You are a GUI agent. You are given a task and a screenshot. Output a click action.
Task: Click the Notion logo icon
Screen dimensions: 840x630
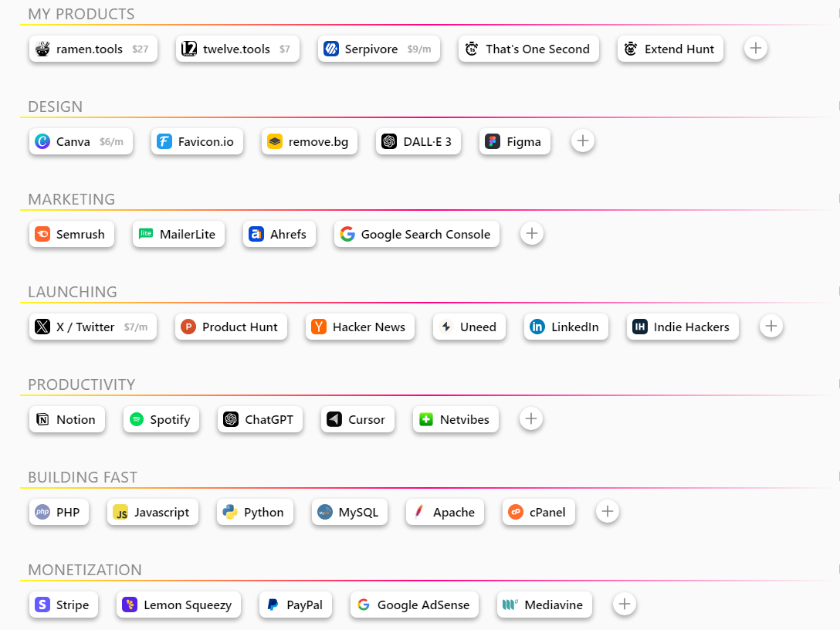[42, 419]
